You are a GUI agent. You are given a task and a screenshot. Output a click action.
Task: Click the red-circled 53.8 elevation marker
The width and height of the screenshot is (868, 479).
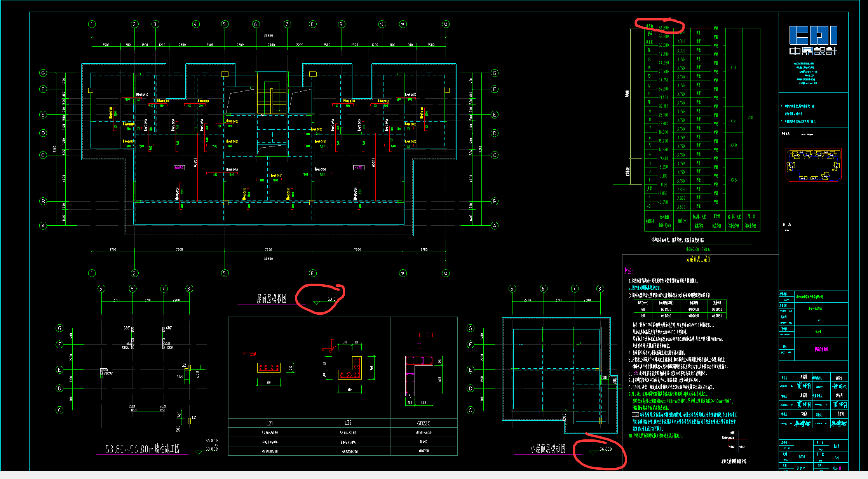pyautogui.click(x=331, y=300)
